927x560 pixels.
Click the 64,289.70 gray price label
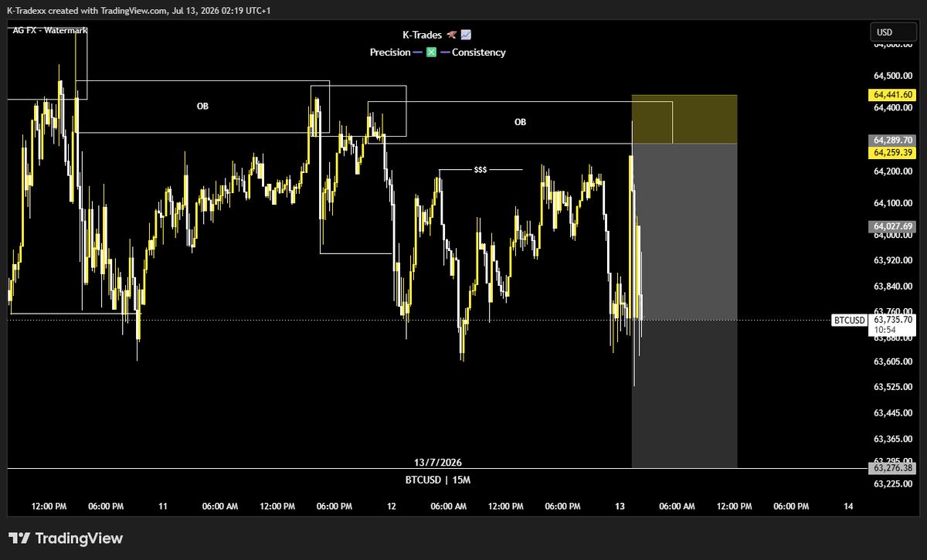[892, 141]
